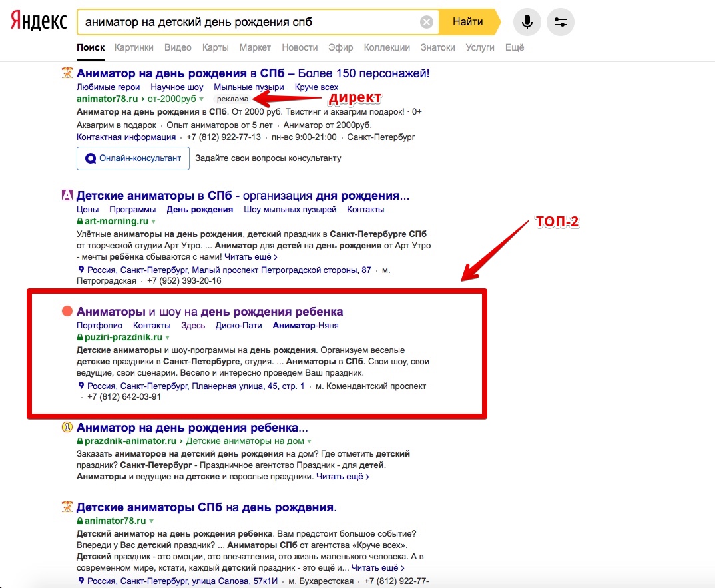Image resolution: width=715 pixels, height=588 pixels.
Task: Click the Любимые герои sitelink
Action: [108, 87]
